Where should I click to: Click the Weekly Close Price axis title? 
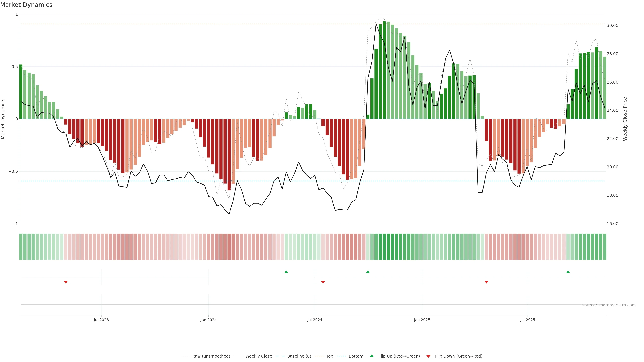625,119
